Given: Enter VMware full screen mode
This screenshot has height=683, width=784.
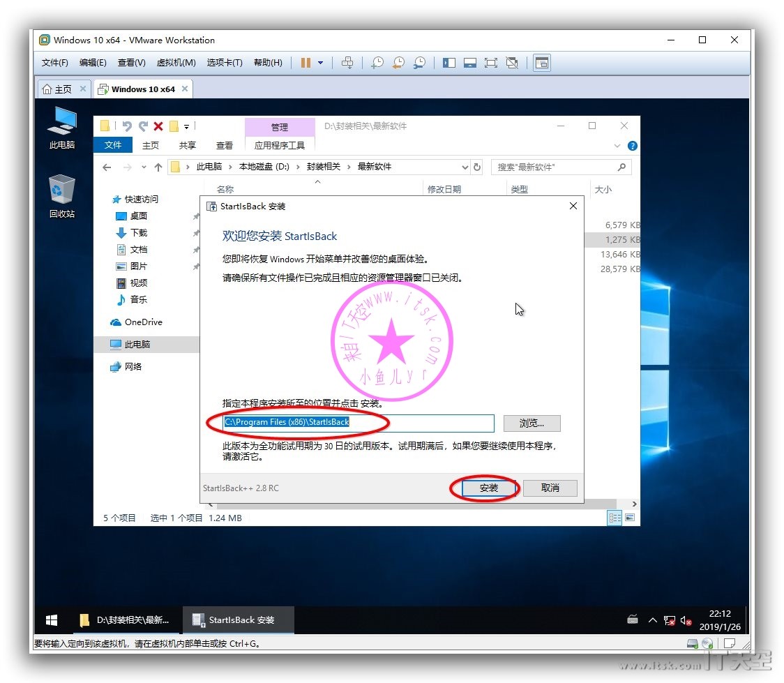Looking at the screenshot, I should click(x=491, y=63).
